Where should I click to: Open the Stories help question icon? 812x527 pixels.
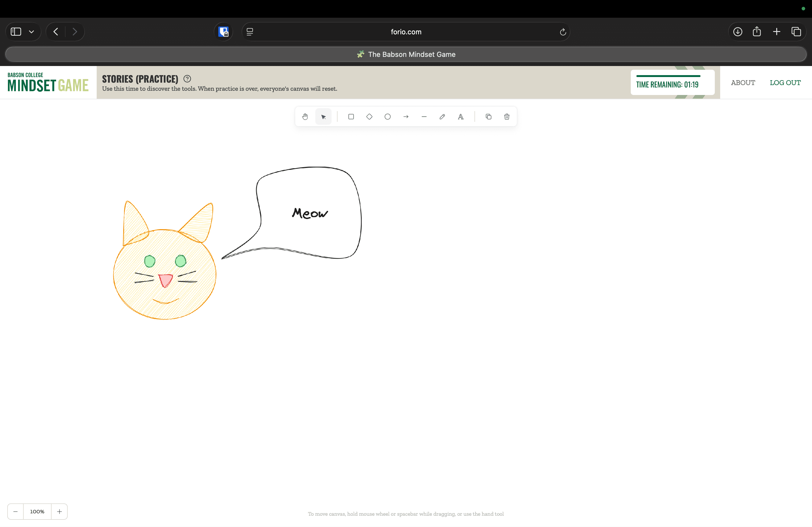[187, 79]
